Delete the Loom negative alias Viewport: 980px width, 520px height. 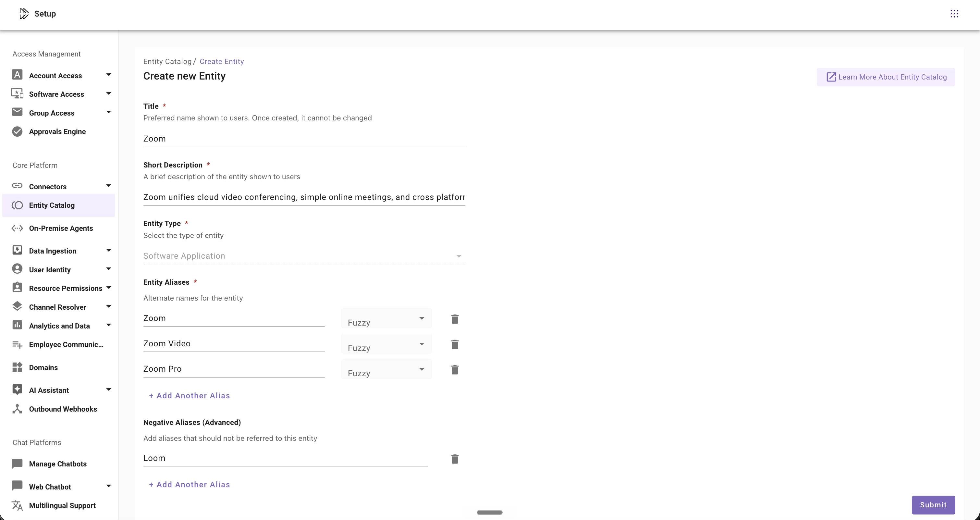pyautogui.click(x=455, y=459)
